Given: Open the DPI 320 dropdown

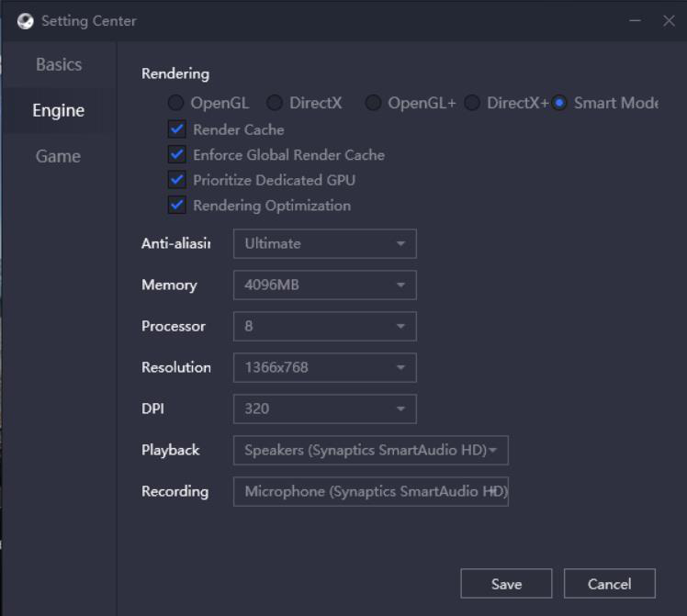Looking at the screenshot, I should (324, 409).
